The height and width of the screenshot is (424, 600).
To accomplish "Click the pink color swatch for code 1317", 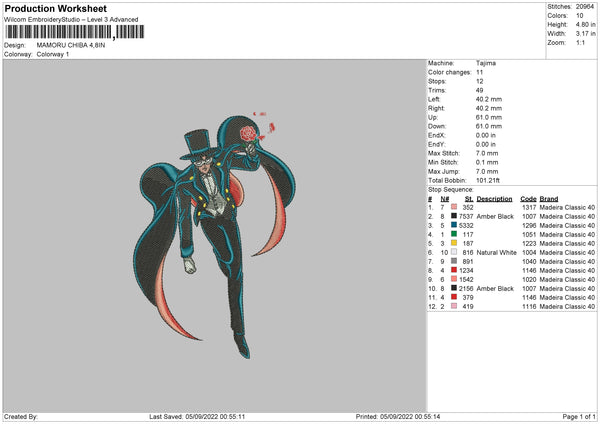I will point(454,207).
